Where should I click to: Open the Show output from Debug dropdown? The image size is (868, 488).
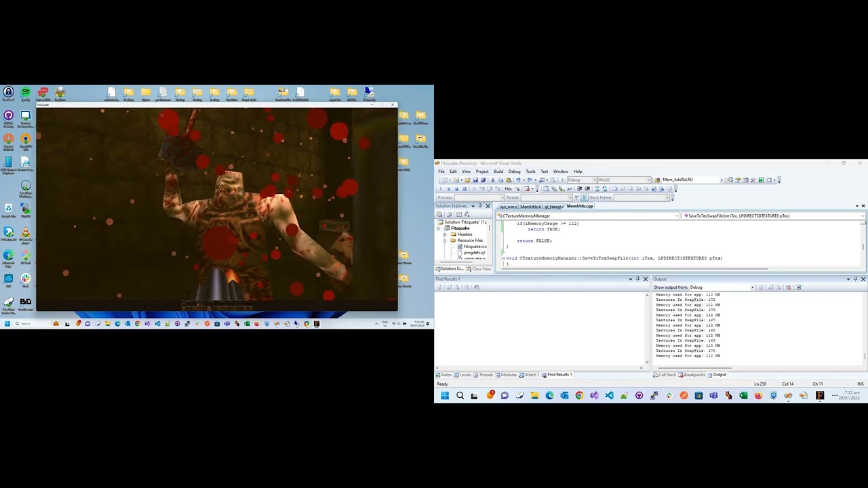click(752, 287)
